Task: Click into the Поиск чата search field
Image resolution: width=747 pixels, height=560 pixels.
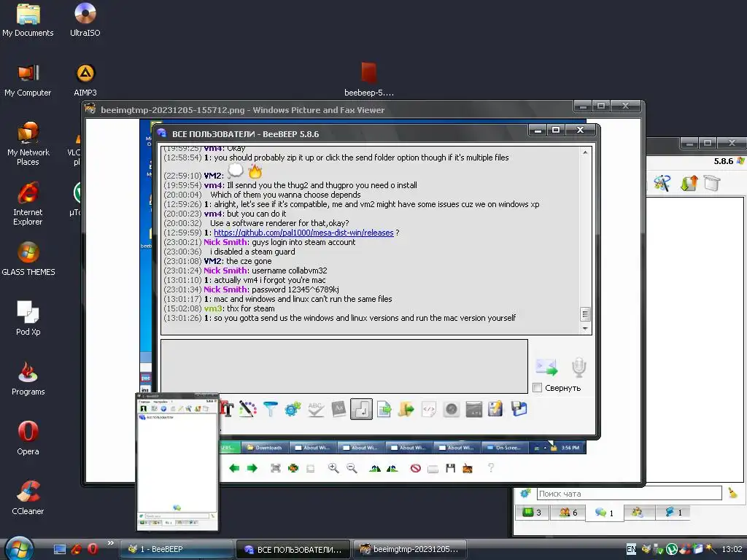Action: point(629,494)
